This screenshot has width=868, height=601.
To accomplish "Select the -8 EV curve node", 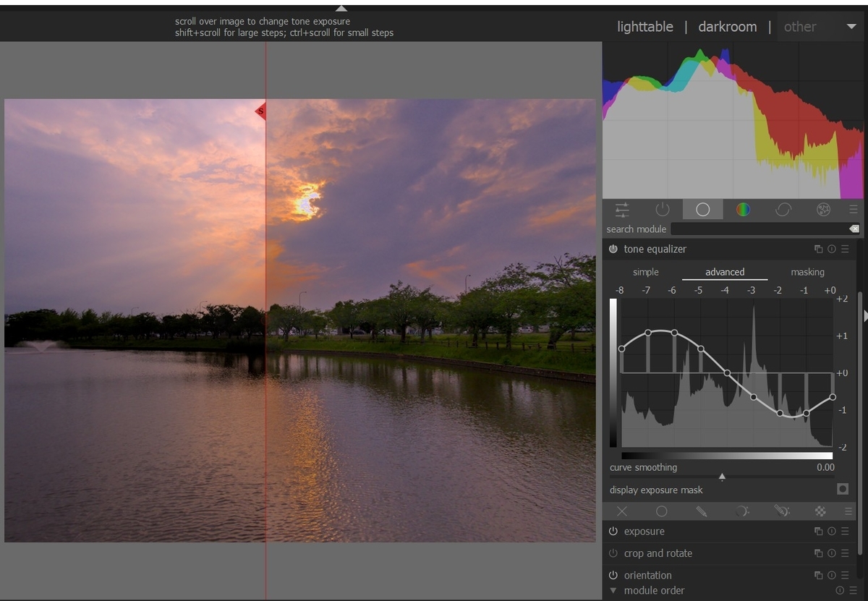I will pos(621,349).
